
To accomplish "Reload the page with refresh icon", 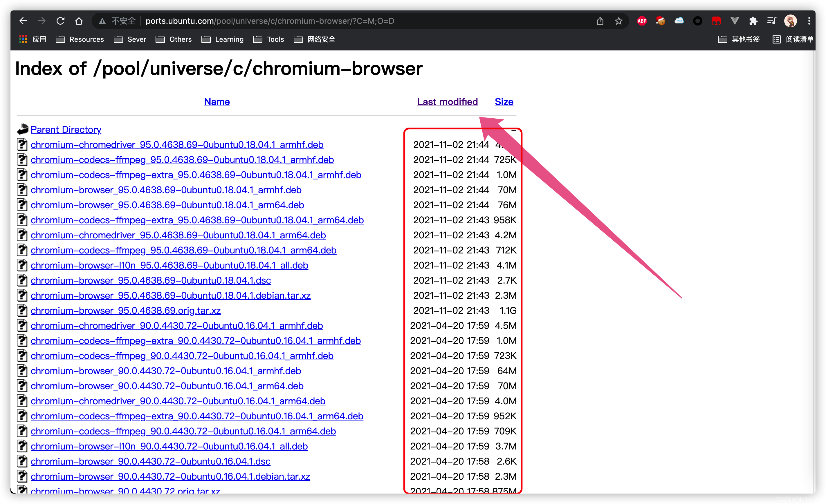I will (x=60, y=21).
